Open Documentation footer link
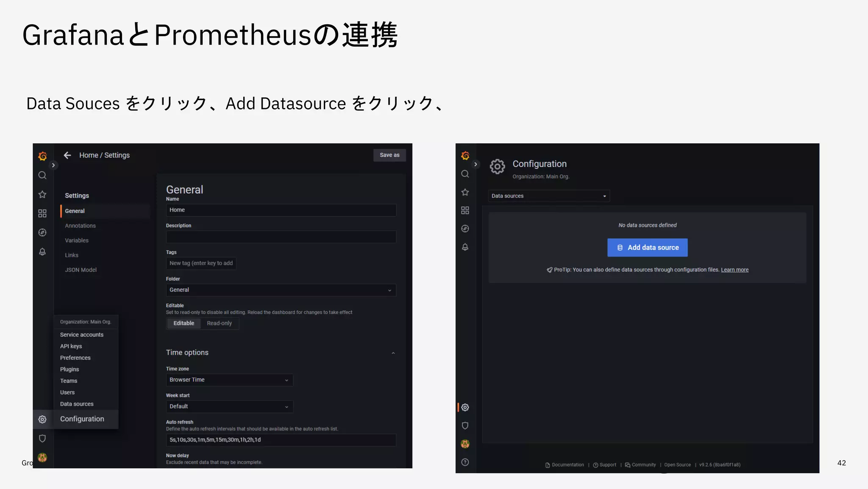This screenshot has width=868, height=489. pyautogui.click(x=565, y=465)
